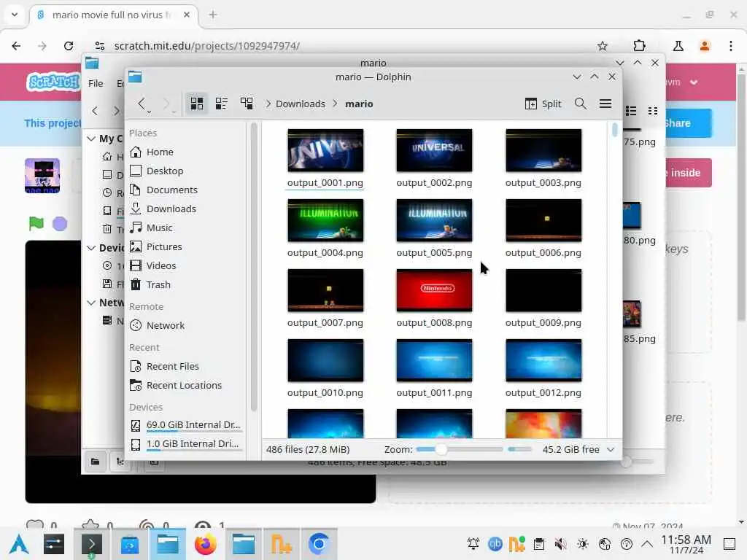Open Chrome extensions puzzle icon
The height and width of the screenshot is (560, 747).
click(639, 46)
